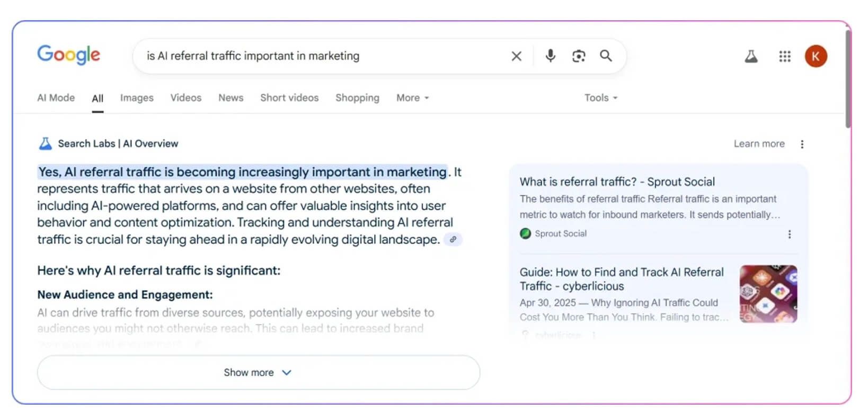Click the link chip after the overview paragraph
The height and width of the screenshot is (419, 868).
point(453,239)
